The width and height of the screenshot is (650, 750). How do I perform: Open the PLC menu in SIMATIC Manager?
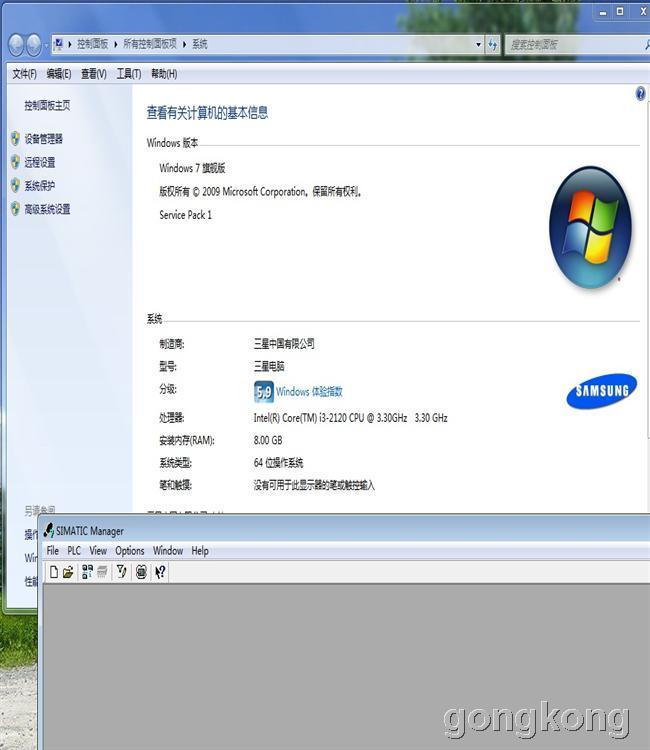[x=74, y=551]
